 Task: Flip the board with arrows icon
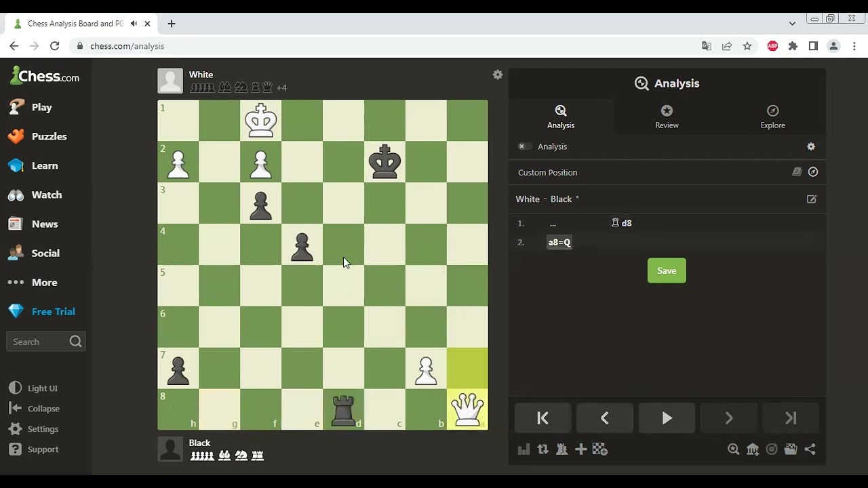(542, 449)
